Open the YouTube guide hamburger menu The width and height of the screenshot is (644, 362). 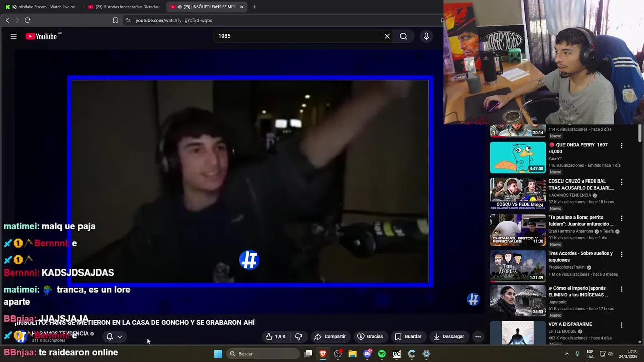[14, 36]
